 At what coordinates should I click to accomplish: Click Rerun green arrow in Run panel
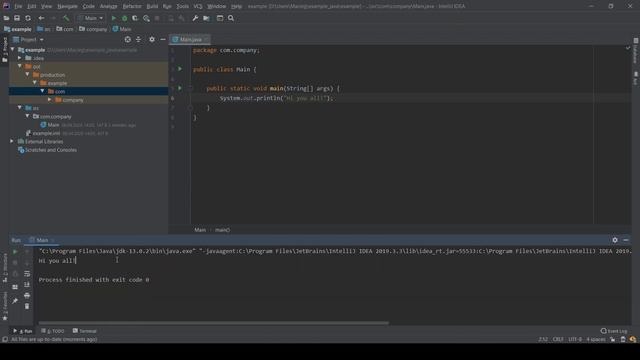(15, 252)
